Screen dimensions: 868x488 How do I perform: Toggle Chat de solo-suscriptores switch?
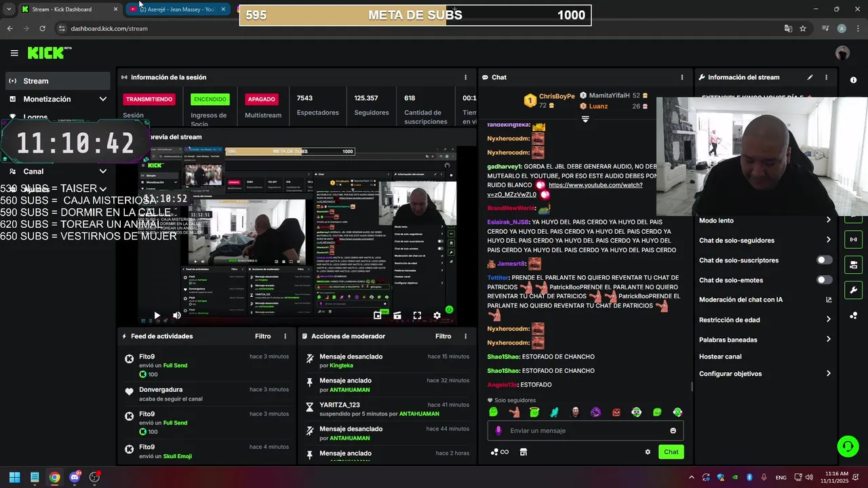(825, 260)
